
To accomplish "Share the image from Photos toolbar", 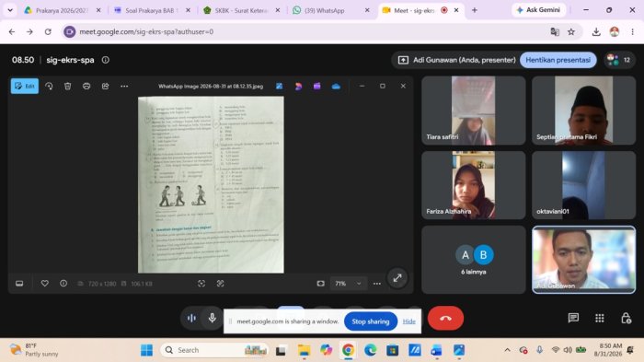I will tap(106, 86).
